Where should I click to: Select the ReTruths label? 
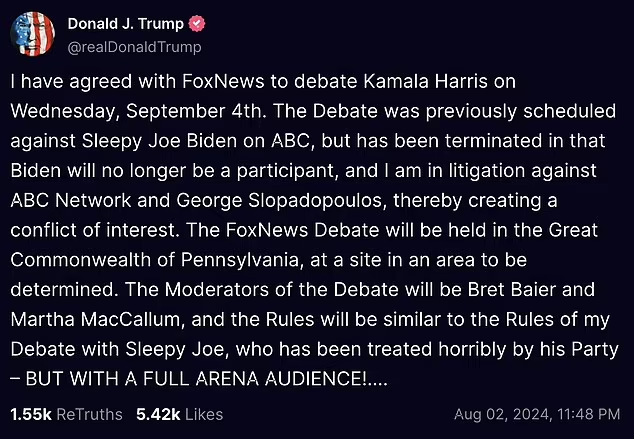click(89, 414)
